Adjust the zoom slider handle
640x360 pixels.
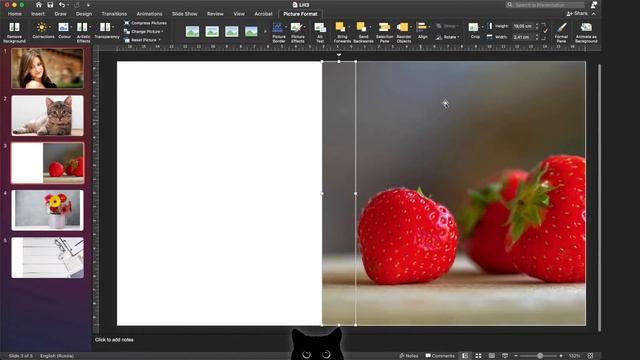pos(540,356)
